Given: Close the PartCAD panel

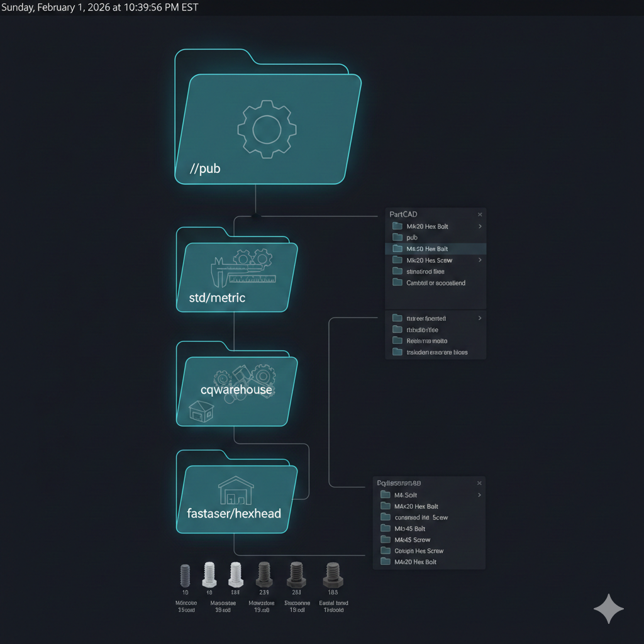Looking at the screenshot, I should point(480,214).
